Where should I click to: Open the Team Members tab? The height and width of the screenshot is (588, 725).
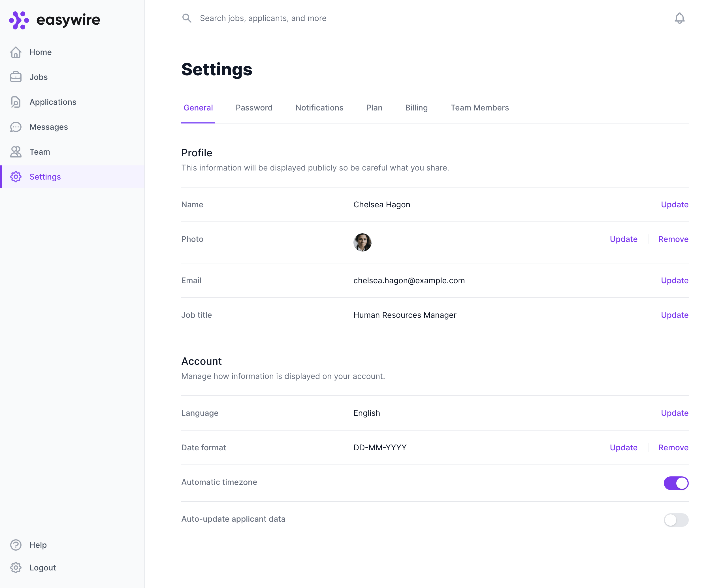tap(479, 108)
